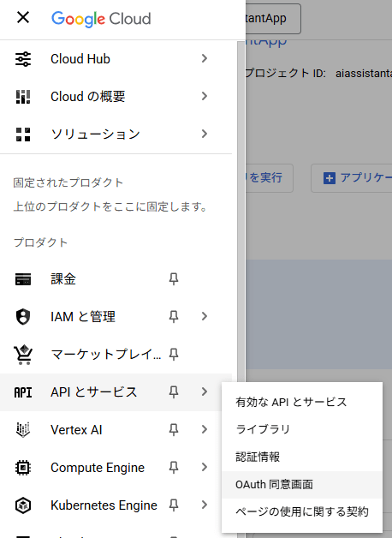Screen dimensions: 392x538
Task: Toggle the pin for API とサービス
Action: 174,392
